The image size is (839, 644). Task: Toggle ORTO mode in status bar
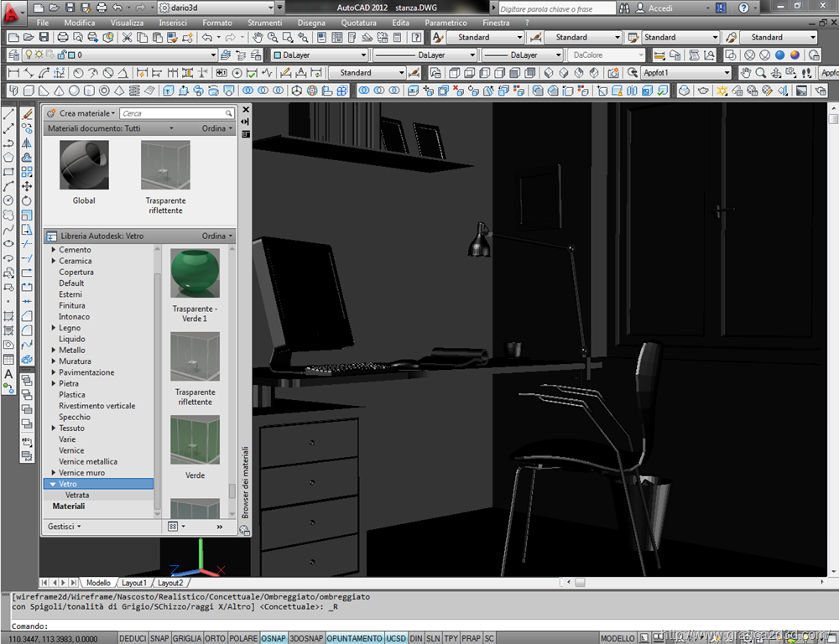click(x=215, y=638)
